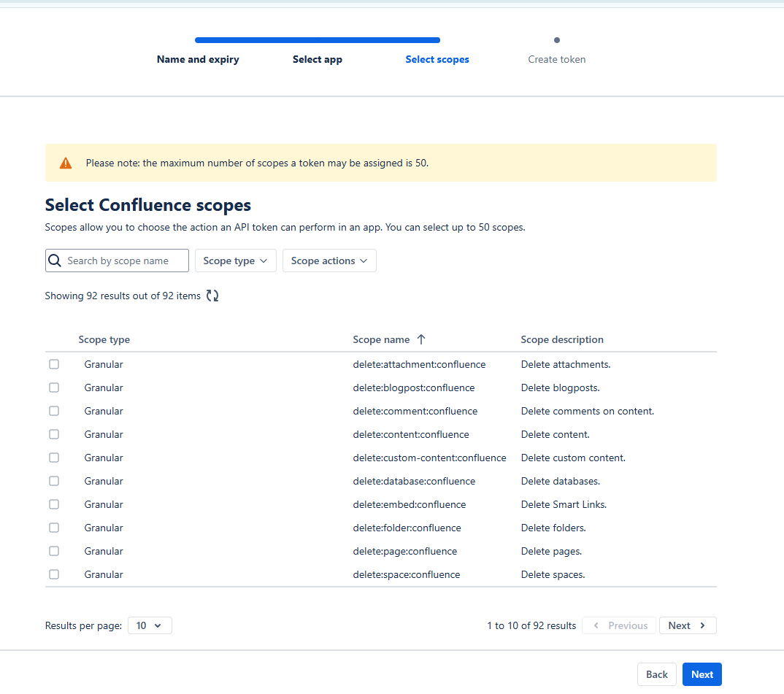The width and height of the screenshot is (784, 694).
Task: Click the 'Delete databases.' description
Action: click(561, 481)
